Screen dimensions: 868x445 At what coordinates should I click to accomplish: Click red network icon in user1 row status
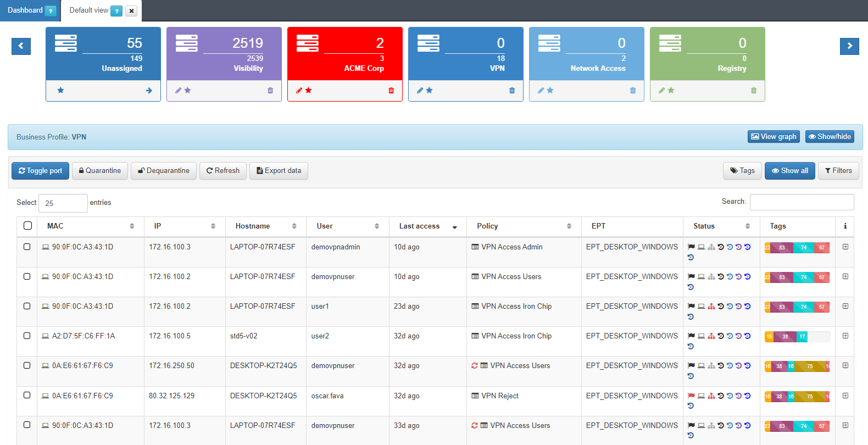coord(711,307)
